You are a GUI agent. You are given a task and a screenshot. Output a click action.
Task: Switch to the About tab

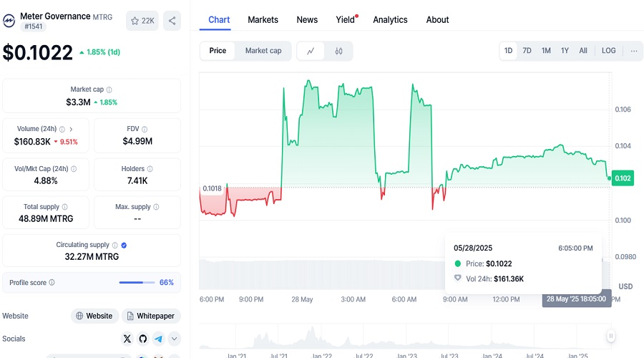click(x=437, y=20)
